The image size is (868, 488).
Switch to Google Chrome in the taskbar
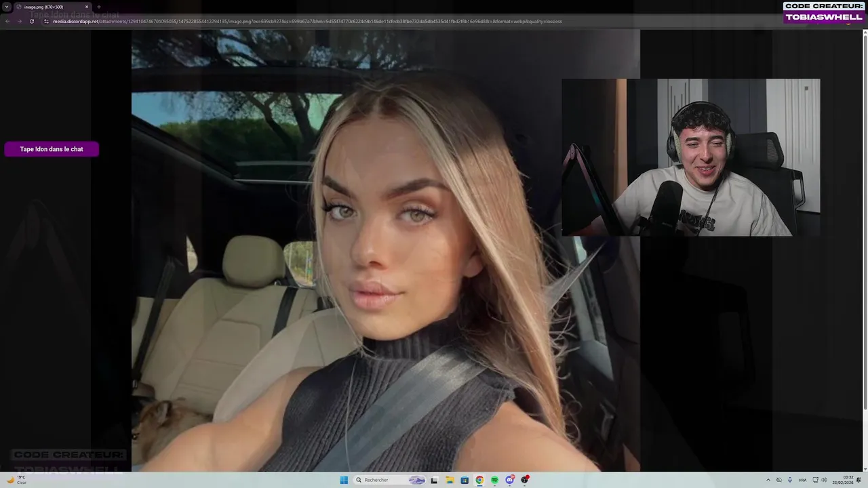[x=479, y=480]
